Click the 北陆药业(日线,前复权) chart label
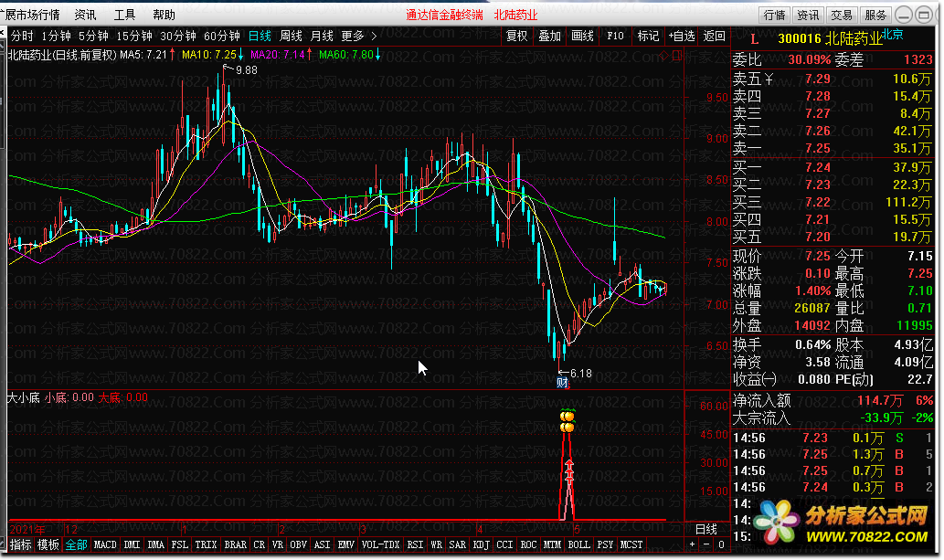Image resolution: width=944 pixels, height=560 pixels. pos(62,55)
